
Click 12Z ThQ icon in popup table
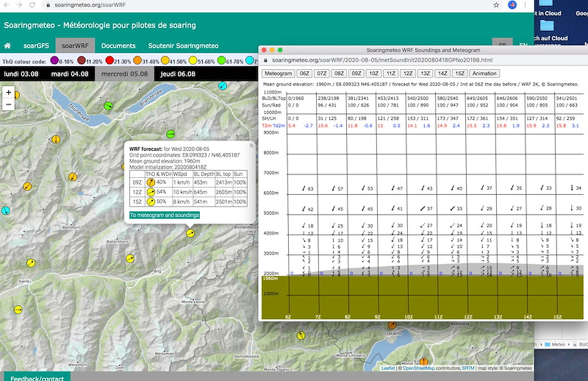[151, 192]
